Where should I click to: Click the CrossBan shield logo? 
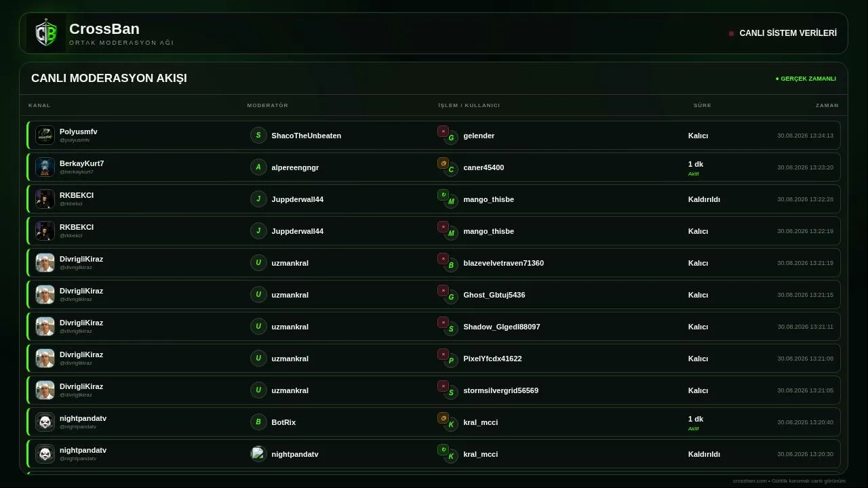pos(46,33)
